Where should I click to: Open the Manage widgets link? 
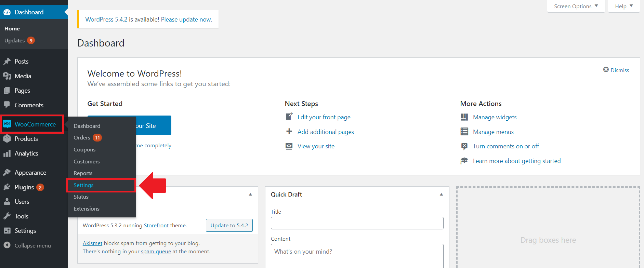(495, 117)
